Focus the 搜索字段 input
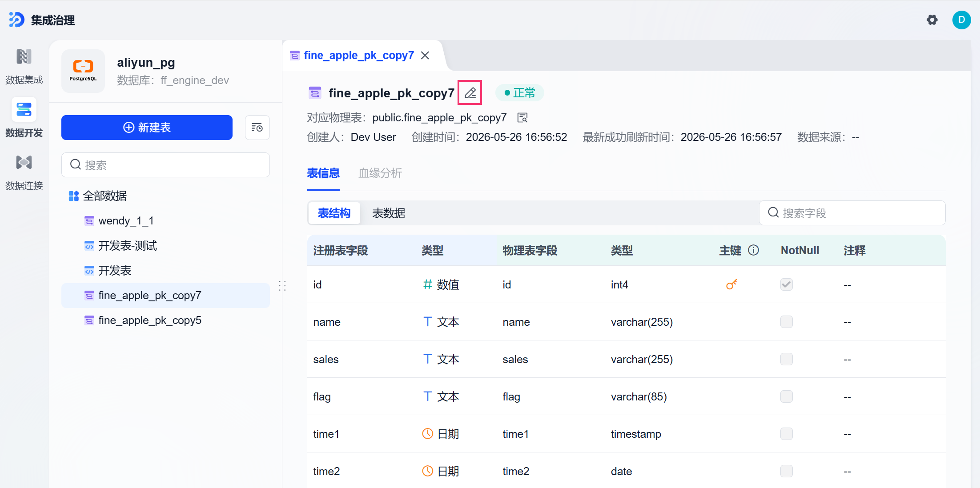The height and width of the screenshot is (488, 980). [x=852, y=213]
